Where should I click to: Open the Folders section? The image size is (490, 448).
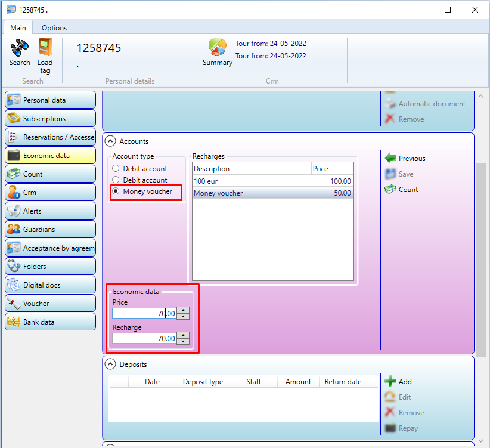(50, 266)
